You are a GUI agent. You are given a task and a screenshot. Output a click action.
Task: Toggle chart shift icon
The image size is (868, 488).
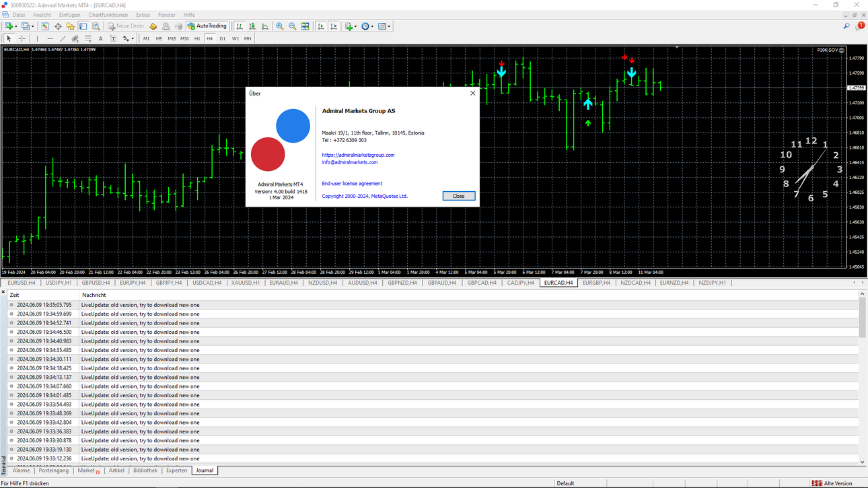point(334,26)
